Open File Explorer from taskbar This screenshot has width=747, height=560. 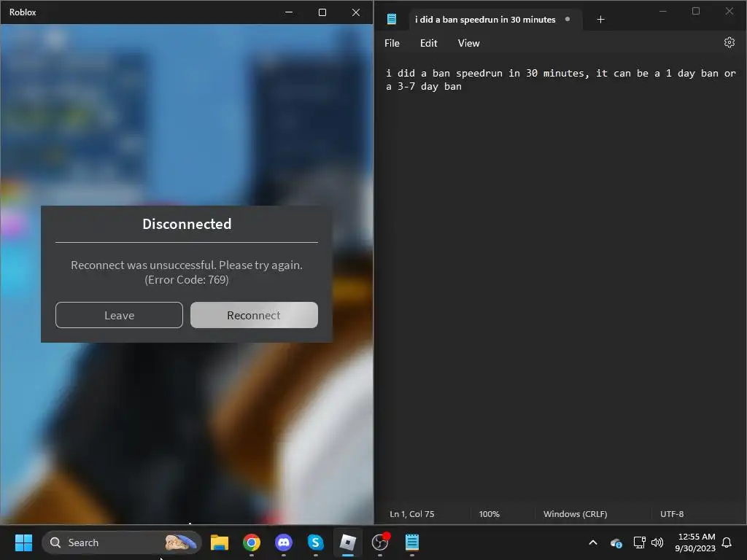pyautogui.click(x=220, y=542)
